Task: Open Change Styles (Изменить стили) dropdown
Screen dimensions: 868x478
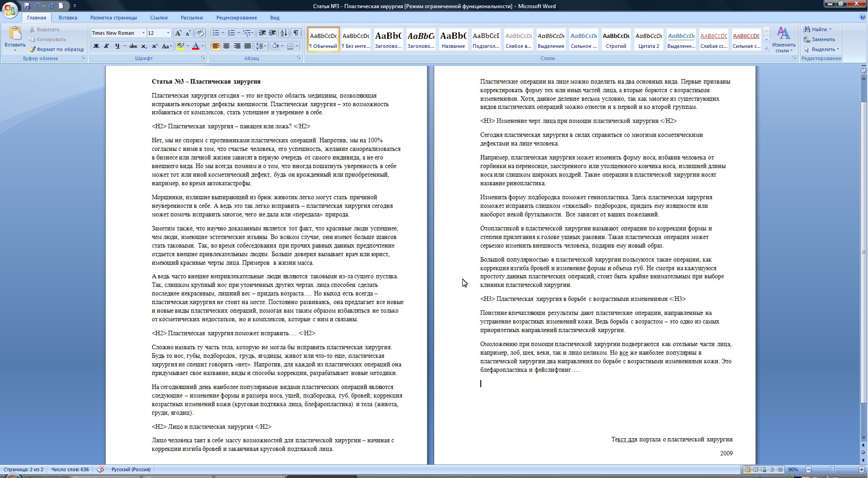Action: click(x=784, y=40)
